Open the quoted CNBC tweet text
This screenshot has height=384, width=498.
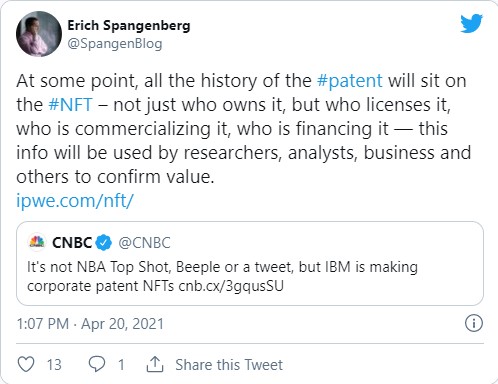coord(222,276)
